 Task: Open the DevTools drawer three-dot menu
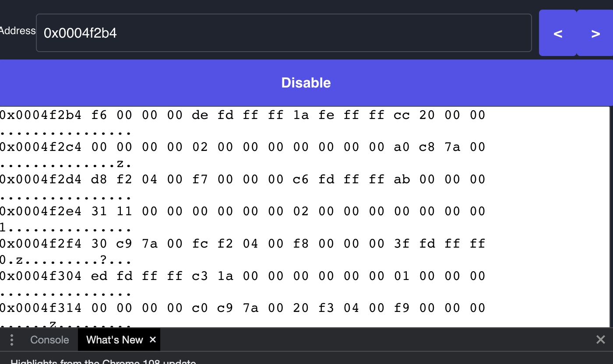click(12, 340)
